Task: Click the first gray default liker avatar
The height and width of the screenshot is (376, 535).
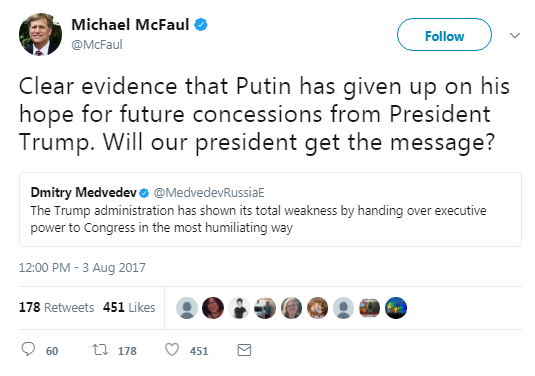Action: point(187,308)
